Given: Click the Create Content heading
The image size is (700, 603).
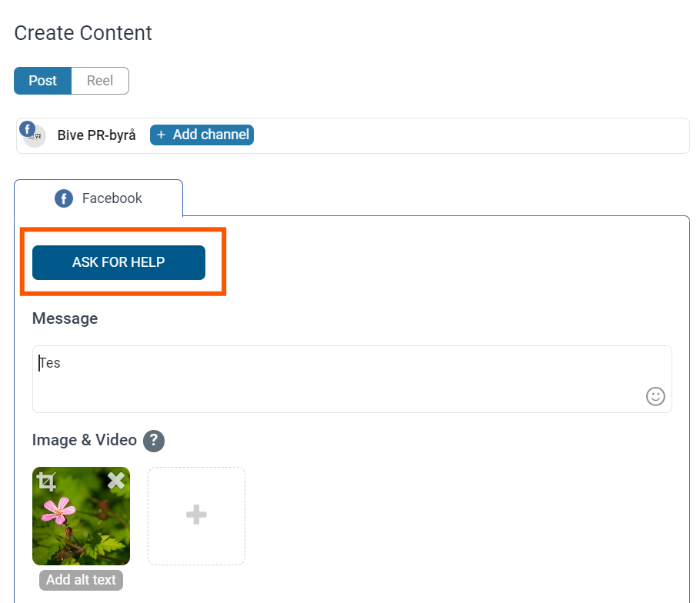Looking at the screenshot, I should pos(83,33).
